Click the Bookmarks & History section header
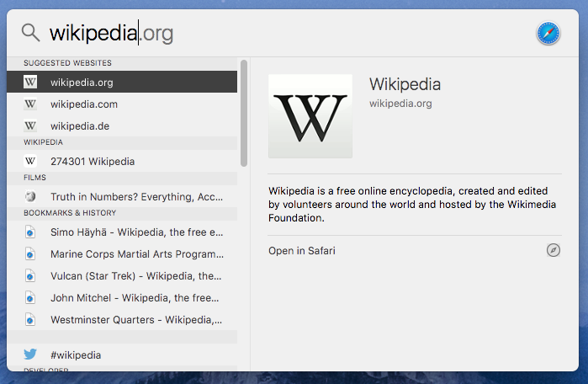Screen dimensions: 588x384 pyautogui.click(x=70, y=213)
